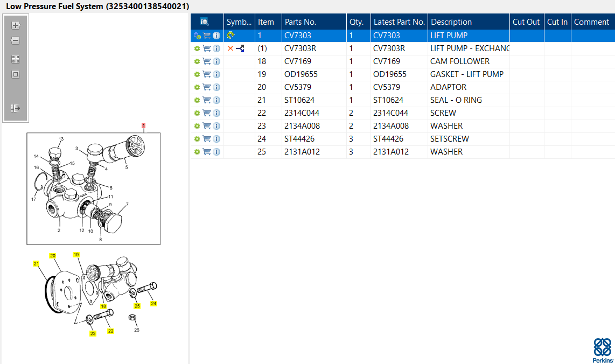
Task: Show info for ST44426 setscrew
Action: click(x=216, y=139)
